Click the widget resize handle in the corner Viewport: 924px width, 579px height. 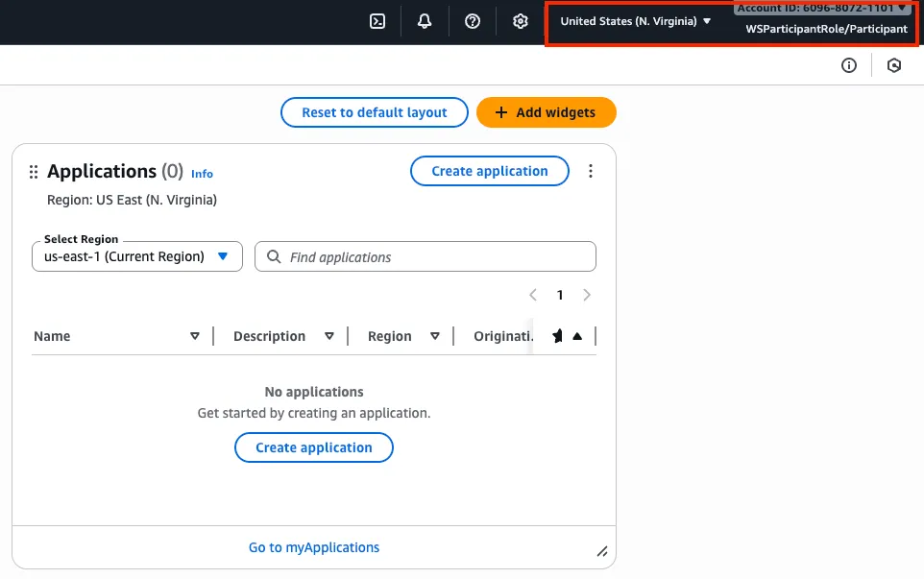click(602, 551)
